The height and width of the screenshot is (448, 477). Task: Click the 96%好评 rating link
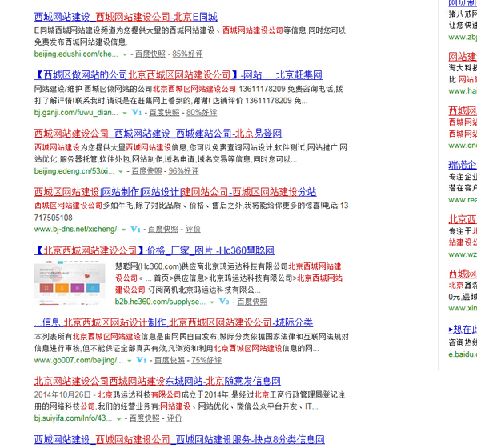(184, 171)
